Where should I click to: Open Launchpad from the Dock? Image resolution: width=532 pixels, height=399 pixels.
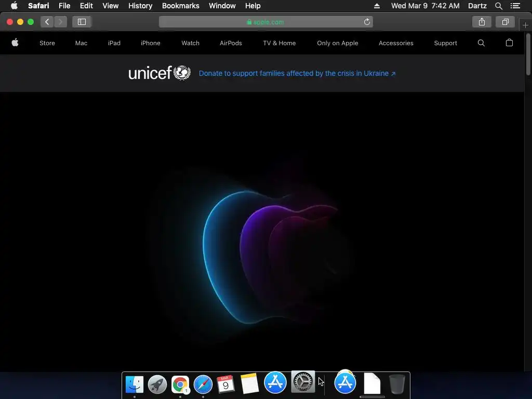[157, 384]
